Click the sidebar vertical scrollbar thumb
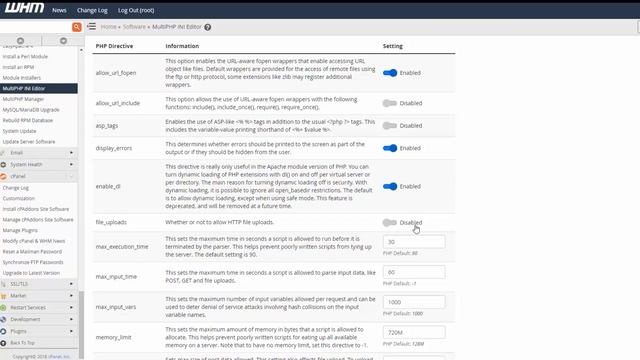Image resolution: width=640 pixels, height=360 pixels. (81, 324)
